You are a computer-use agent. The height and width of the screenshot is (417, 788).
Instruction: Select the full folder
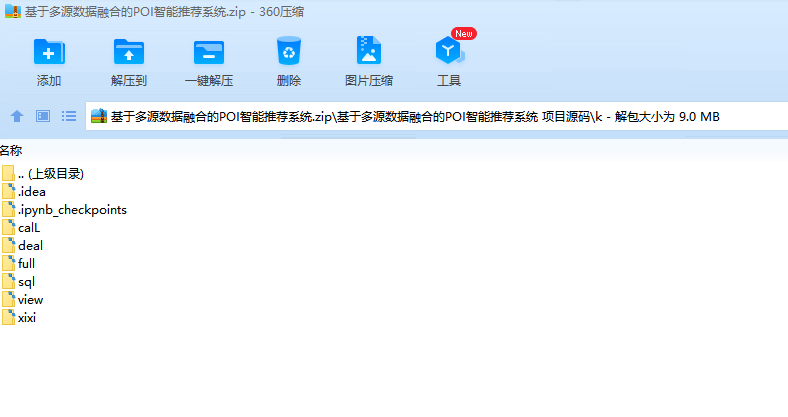pos(26,264)
